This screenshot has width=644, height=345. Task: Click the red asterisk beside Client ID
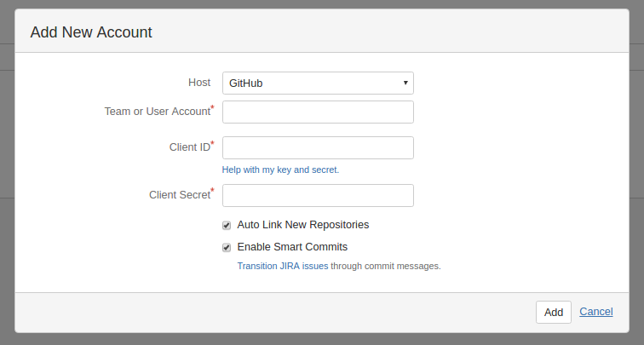[x=212, y=143]
